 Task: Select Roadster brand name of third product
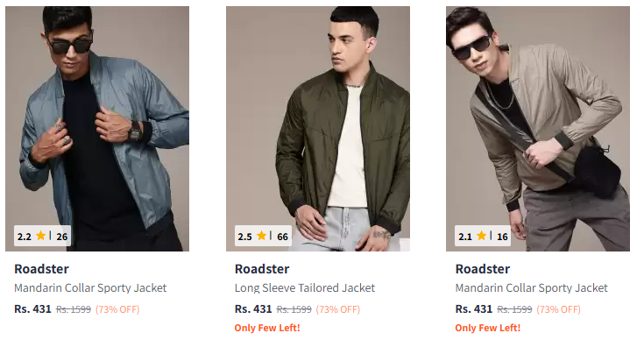click(483, 269)
